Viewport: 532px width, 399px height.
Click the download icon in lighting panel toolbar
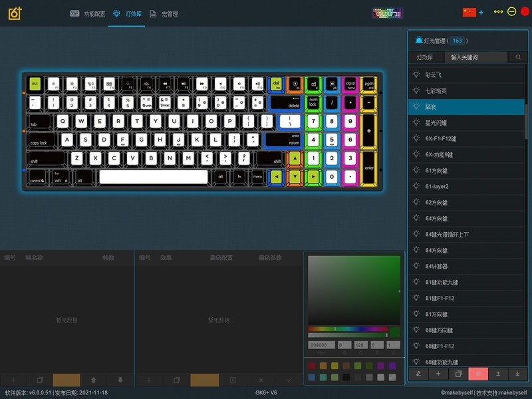517,374
